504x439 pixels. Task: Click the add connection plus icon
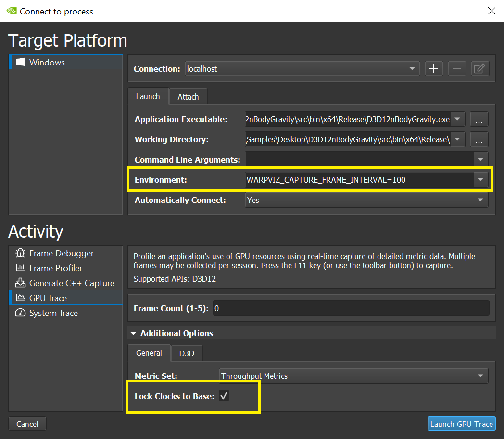(x=433, y=69)
